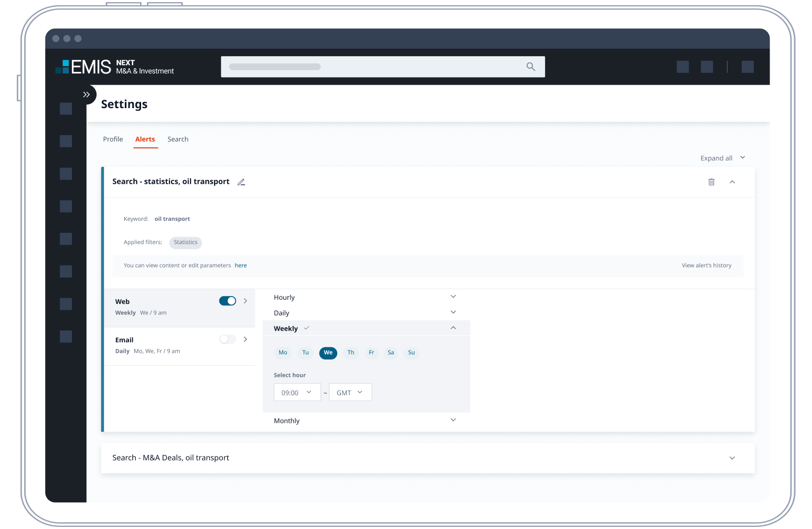Image resolution: width=812 pixels, height=529 pixels.
Task: Delete the alert using the trash icon
Action: (711, 182)
